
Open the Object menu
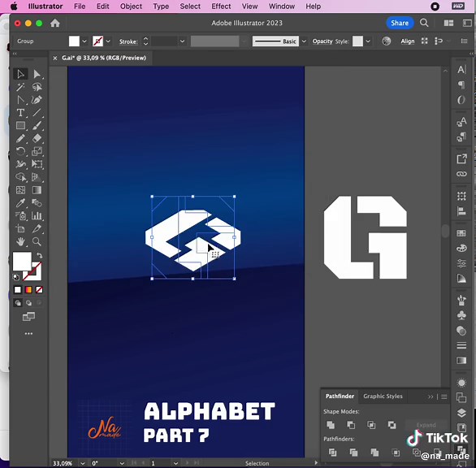click(x=131, y=6)
